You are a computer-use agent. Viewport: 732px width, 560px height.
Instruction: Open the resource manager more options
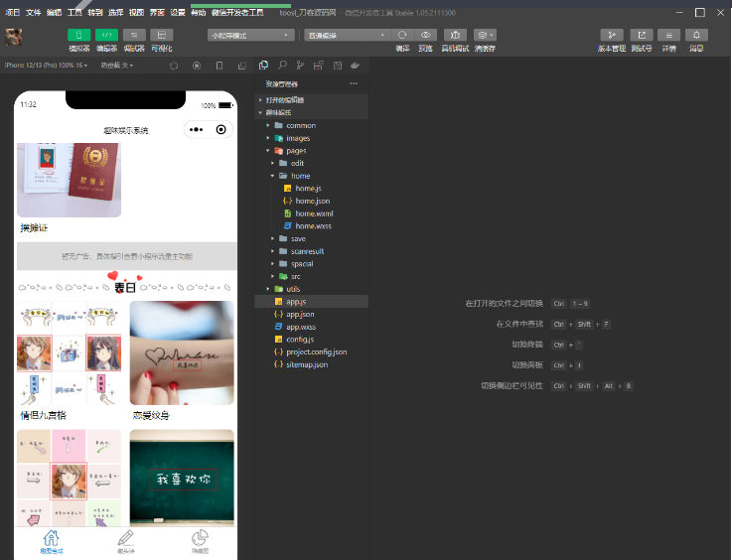click(354, 84)
